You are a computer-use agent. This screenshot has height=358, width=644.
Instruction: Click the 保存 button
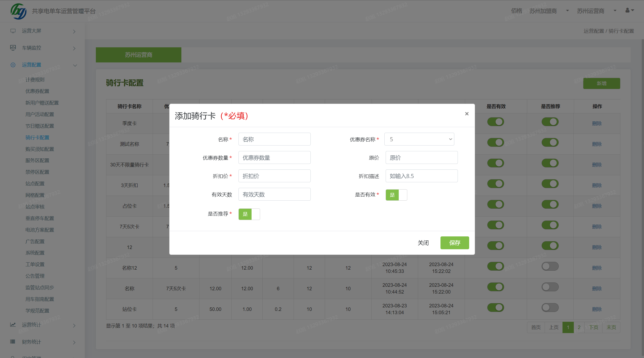pyautogui.click(x=454, y=243)
